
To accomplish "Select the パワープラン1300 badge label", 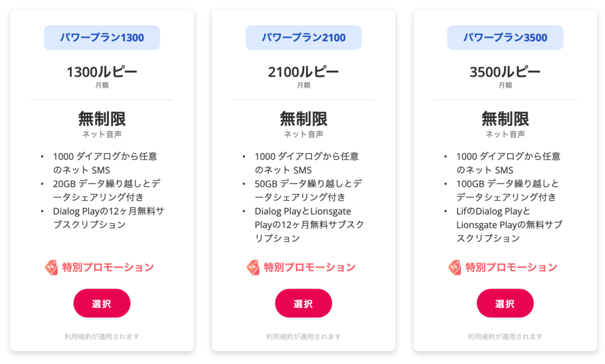I will pos(102,38).
